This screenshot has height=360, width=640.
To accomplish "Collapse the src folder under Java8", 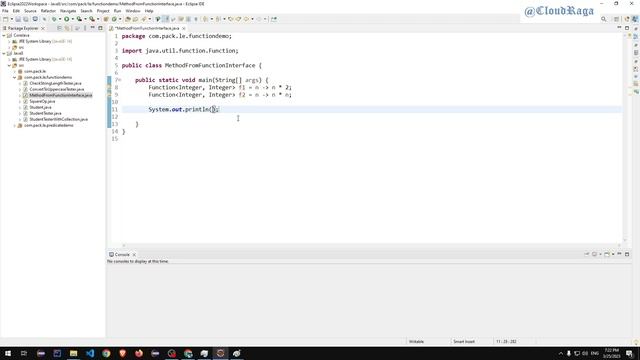I will coord(9,65).
